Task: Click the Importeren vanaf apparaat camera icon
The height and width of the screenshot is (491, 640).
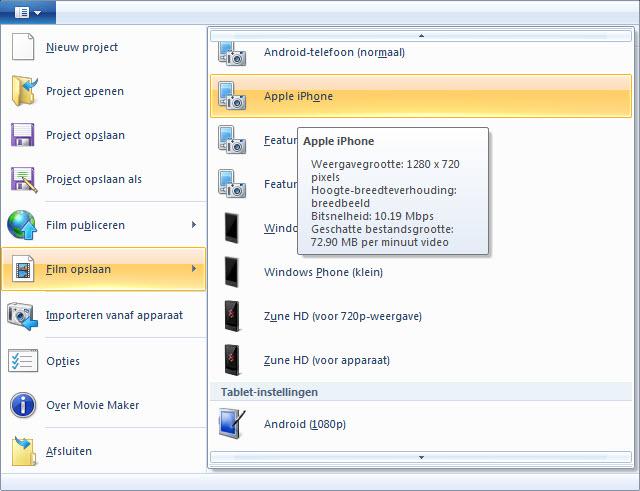Action: coord(23,315)
